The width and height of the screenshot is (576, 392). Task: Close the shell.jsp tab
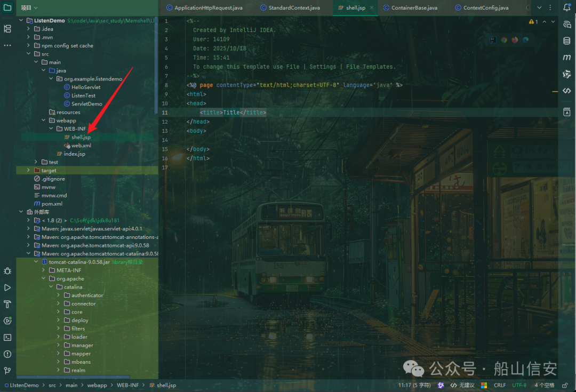(372, 7)
